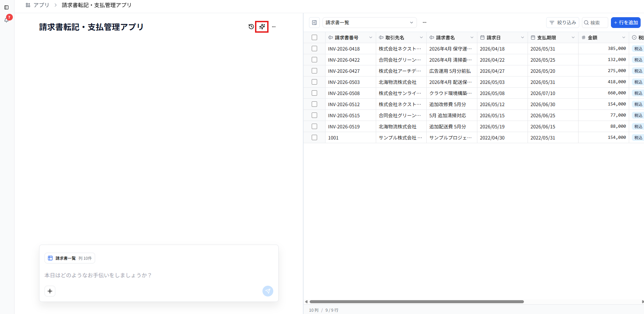Expand the 支払期限 column menu chevron
The image size is (644, 314).
point(573,37)
